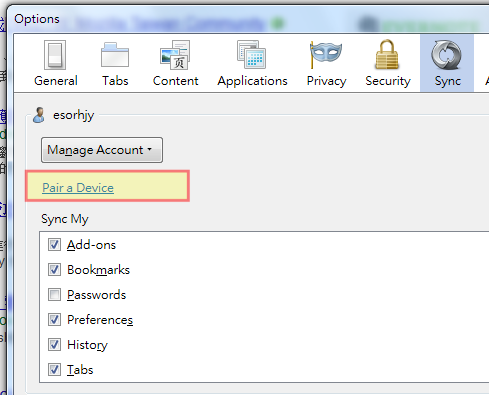Uncheck History in Sync My list
The width and height of the screenshot is (489, 395).
54,344
